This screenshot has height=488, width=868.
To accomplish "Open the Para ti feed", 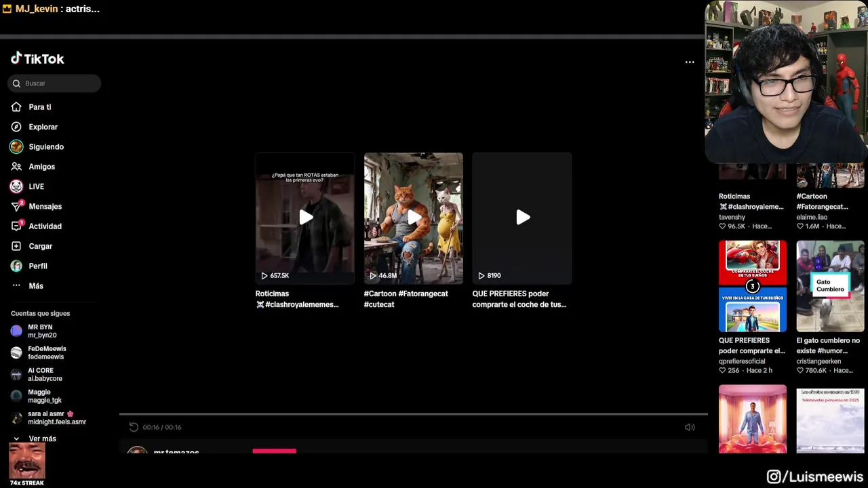I will (x=40, y=107).
